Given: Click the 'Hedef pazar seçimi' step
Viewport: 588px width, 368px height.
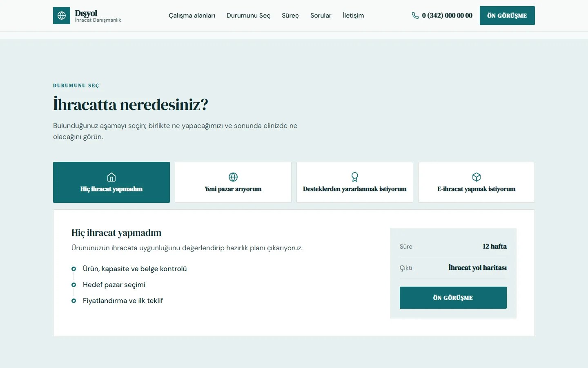Looking at the screenshot, I should tap(114, 285).
